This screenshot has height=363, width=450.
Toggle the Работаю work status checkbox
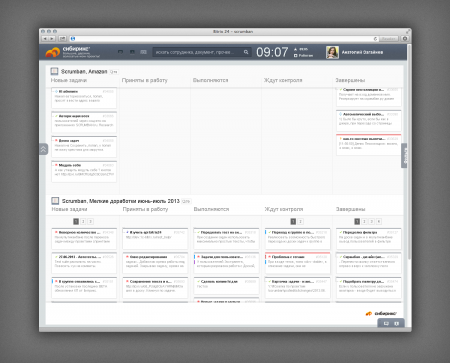click(295, 56)
